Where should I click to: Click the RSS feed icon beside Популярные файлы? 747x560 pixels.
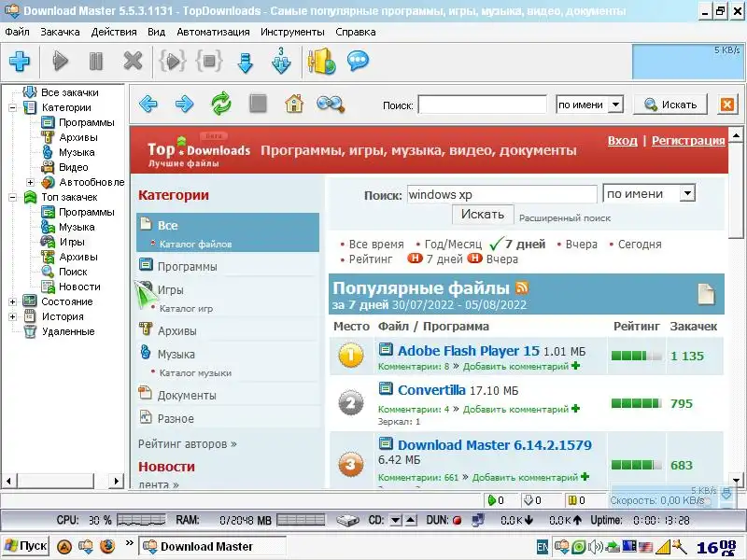[x=522, y=287]
